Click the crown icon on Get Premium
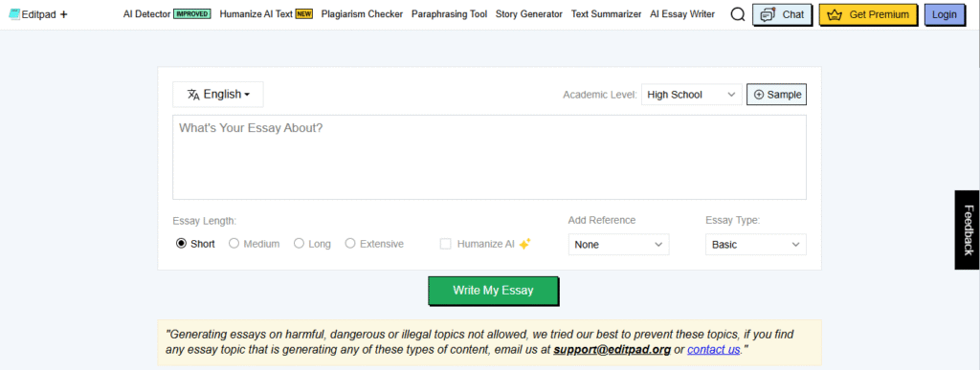The height and width of the screenshot is (370, 980). (x=835, y=14)
